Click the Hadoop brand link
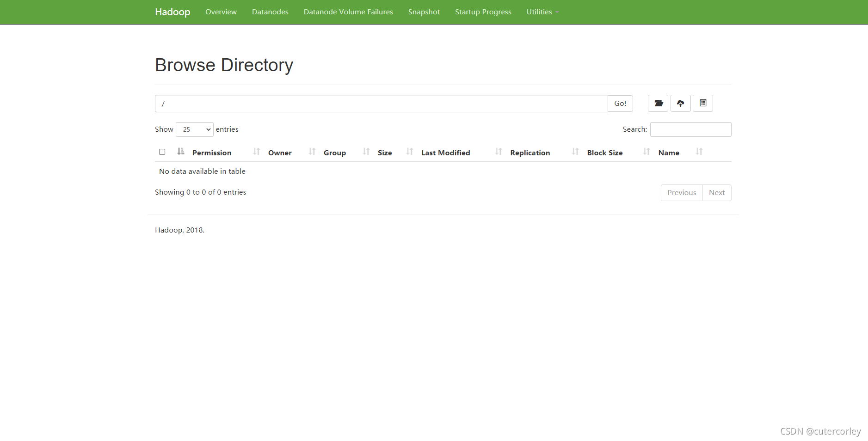Image resolution: width=868 pixels, height=441 pixels. point(172,12)
